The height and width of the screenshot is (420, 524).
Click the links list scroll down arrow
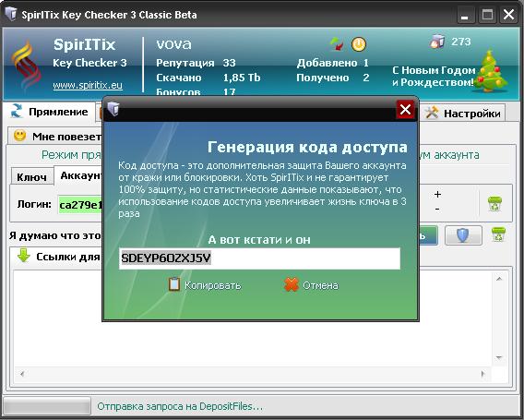(x=499, y=357)
